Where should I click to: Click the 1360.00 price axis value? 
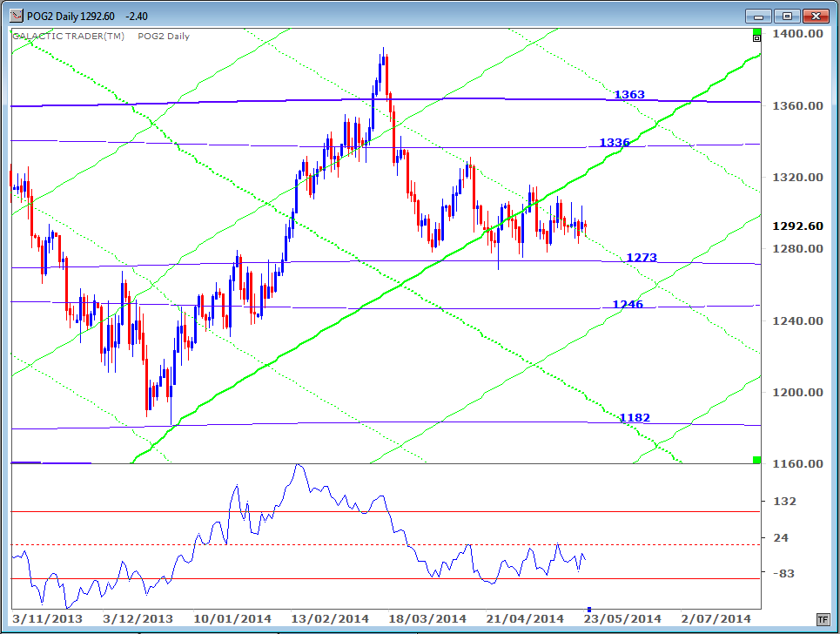click(797, 105)
